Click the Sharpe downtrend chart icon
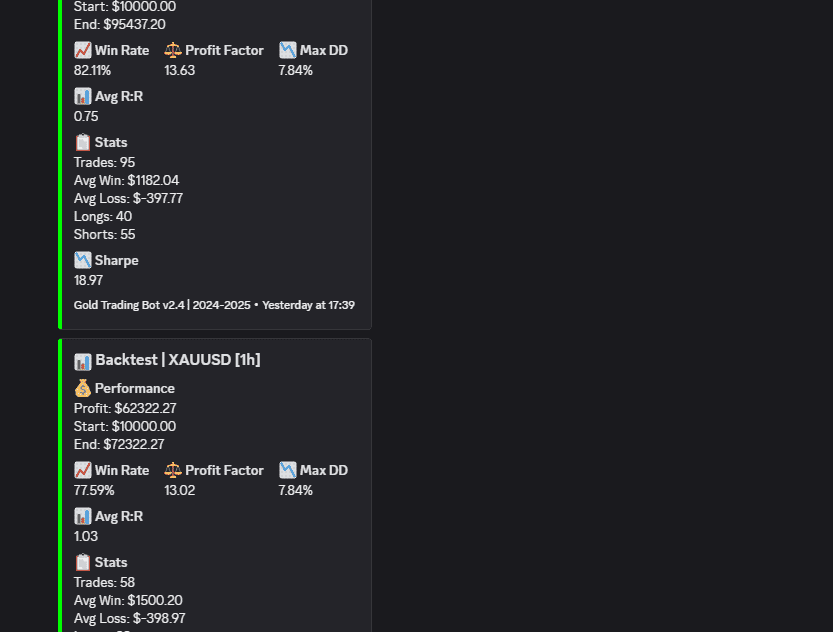The width and height of the screenshot is (833, 632). (82, 260)
